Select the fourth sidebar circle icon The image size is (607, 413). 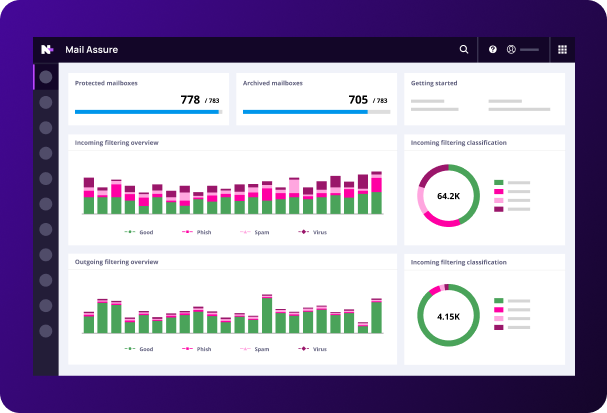46,153
